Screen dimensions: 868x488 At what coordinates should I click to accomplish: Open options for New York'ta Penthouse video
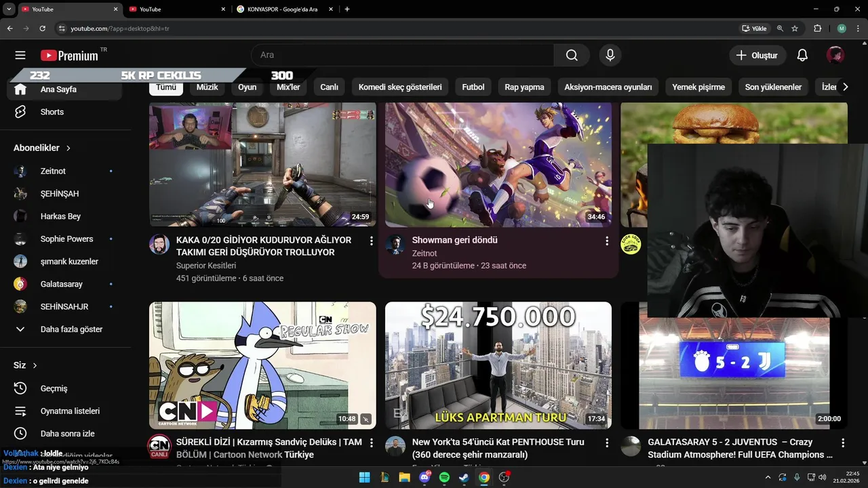(607, 443)
